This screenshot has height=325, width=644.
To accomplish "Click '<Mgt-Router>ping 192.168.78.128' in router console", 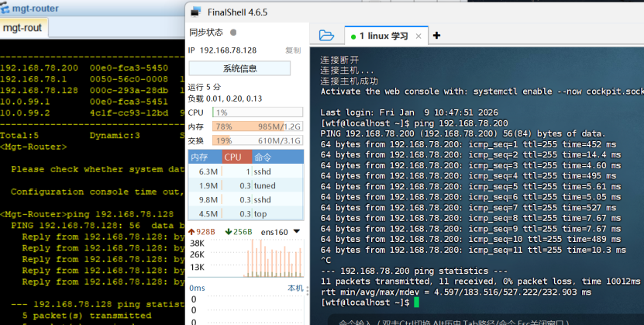I will (87, 214).
